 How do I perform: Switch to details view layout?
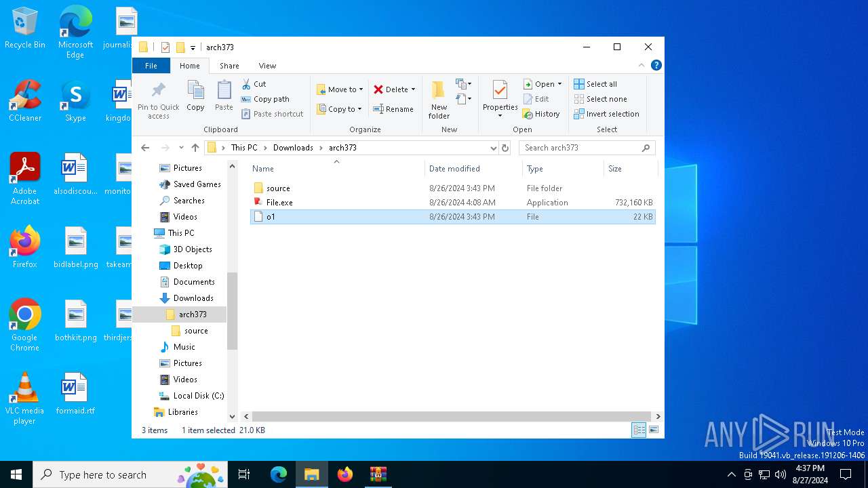click(639, 430)
